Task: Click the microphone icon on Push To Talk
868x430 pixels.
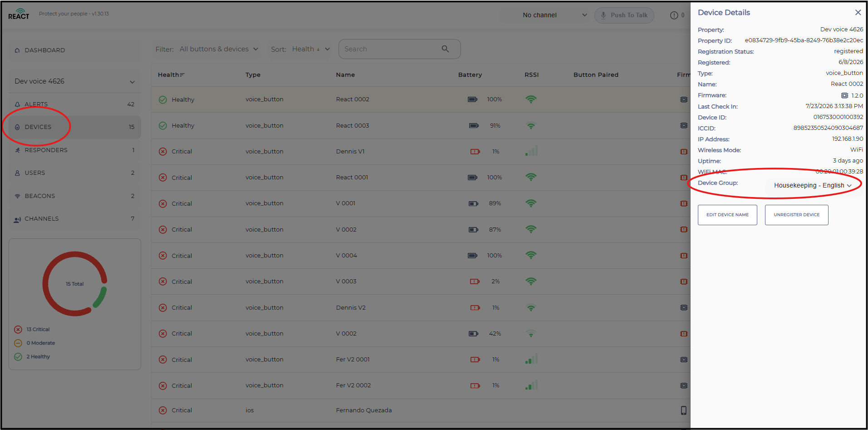Action: point(603,15)
